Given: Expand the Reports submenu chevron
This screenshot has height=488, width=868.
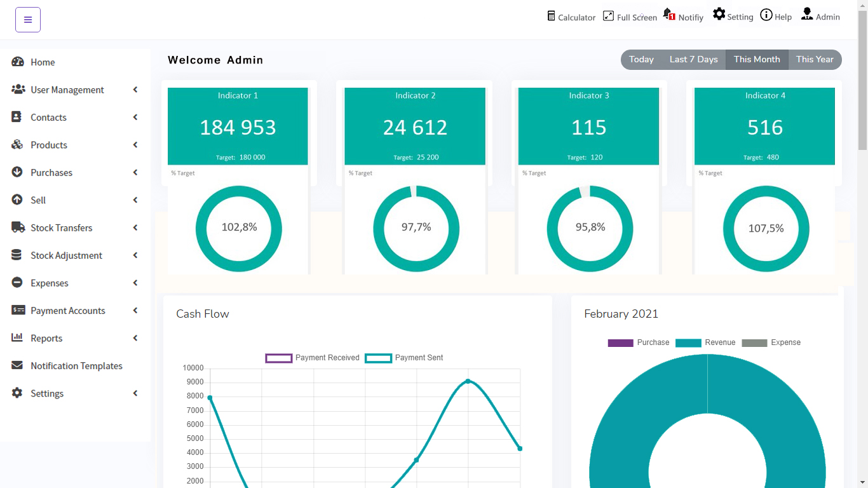Looking at the screenshot, I should click(x=135, y=338).
